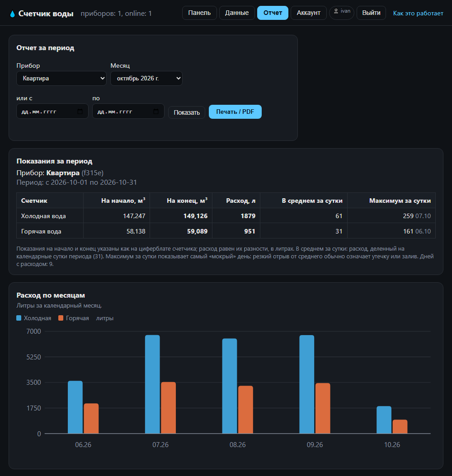The image size is (452, 476).
Task: Click the cold water consumption value 1879
Action: tap(248, 216)
